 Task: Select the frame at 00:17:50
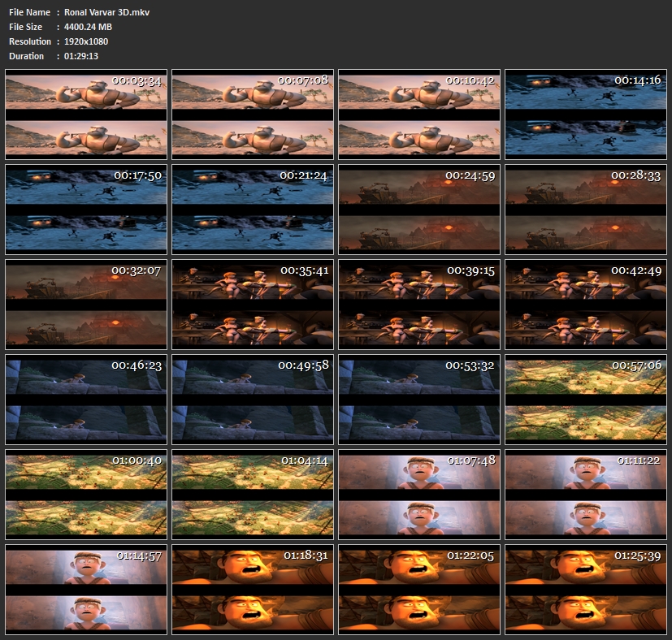[x=86, y=210]
